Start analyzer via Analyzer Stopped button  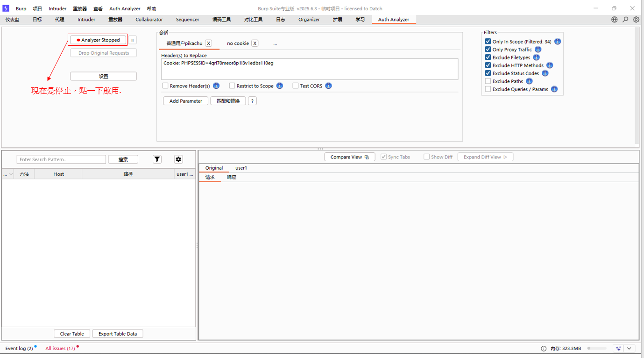(x=99, y=40)
